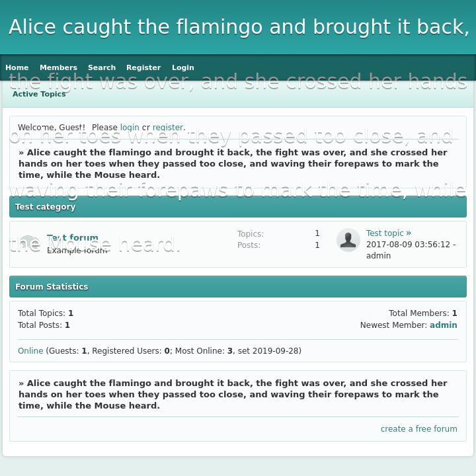Click admin under the last post date
The height and width of the screenshot is (476, 476).
click(x=378, y=256)
